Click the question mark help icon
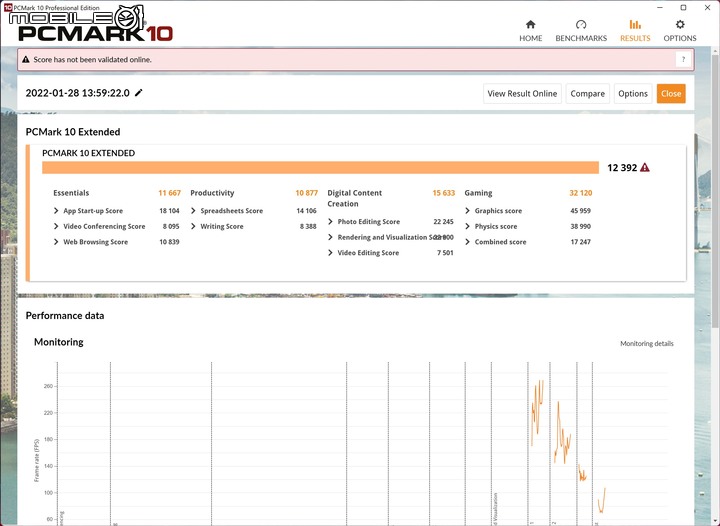The width and height of the screenshot is (720, 526). pos(683,59)
